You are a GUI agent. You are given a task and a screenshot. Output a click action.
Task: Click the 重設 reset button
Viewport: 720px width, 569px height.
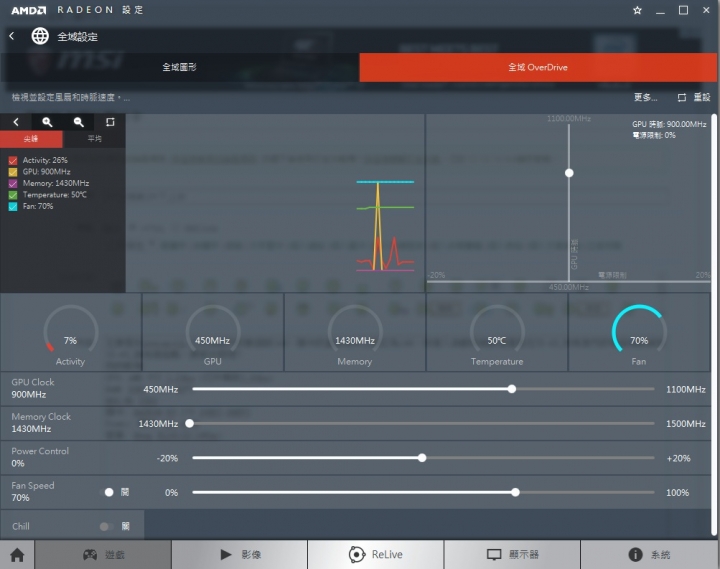pyautogui.click(x=702, y=97)
